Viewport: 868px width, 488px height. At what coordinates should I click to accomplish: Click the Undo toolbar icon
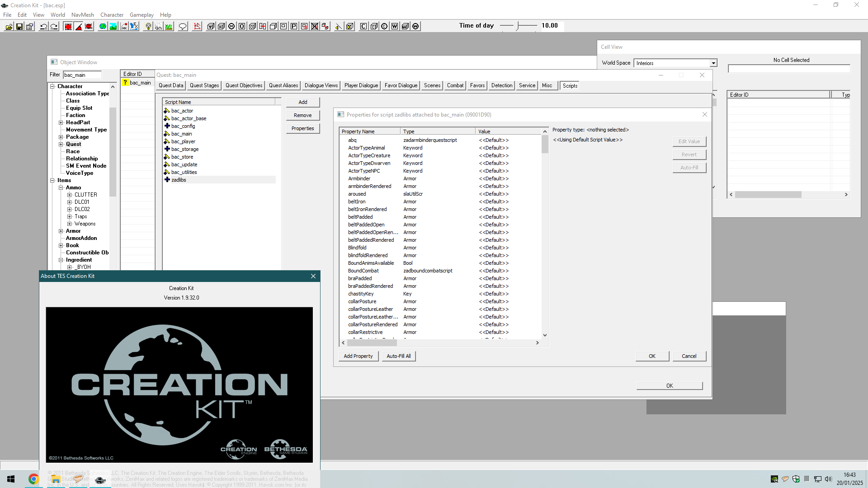click(x=44, y=27)
